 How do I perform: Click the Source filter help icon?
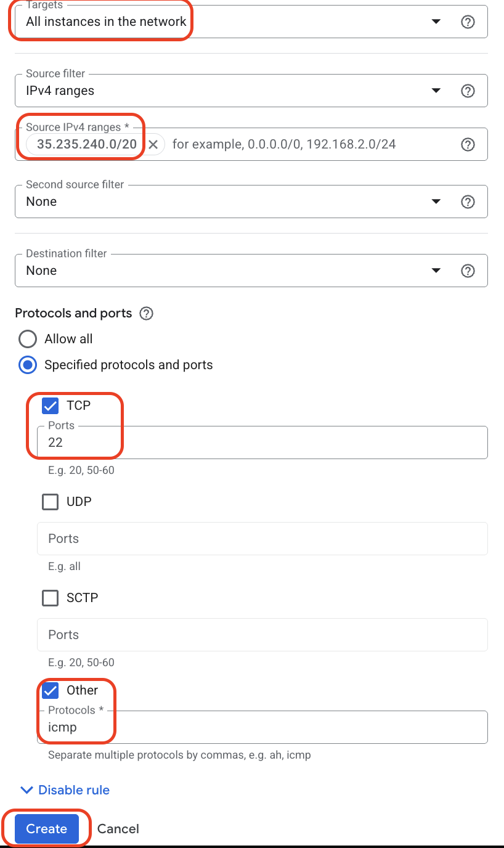point(468,90)
